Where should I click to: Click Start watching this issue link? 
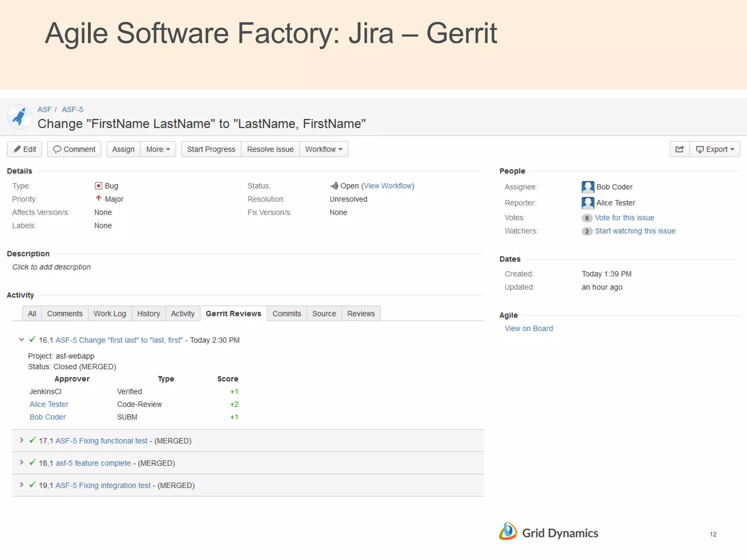pos(635,231)
